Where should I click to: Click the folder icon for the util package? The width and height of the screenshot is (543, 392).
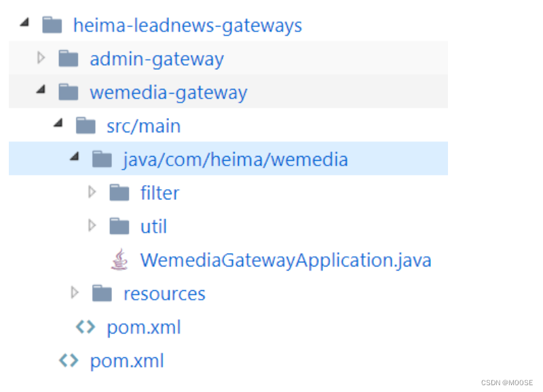[119, 225]
